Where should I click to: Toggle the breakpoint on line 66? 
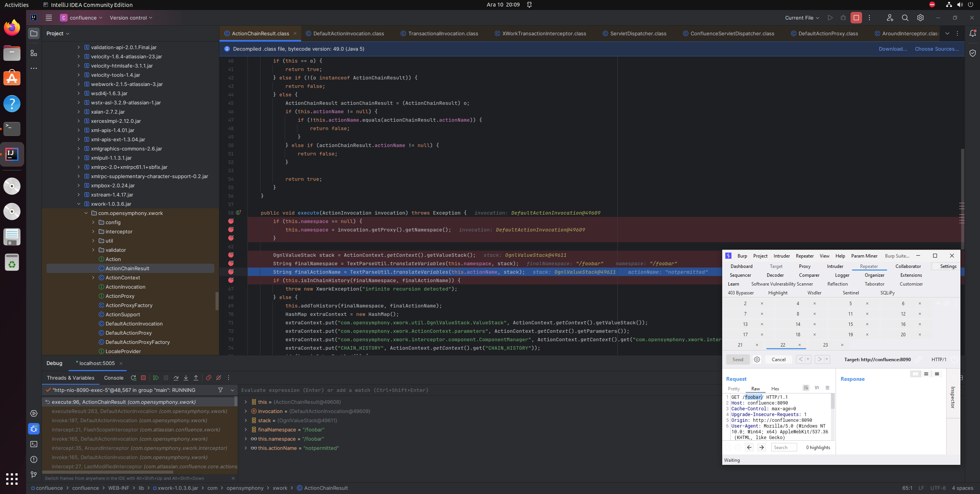231,280
